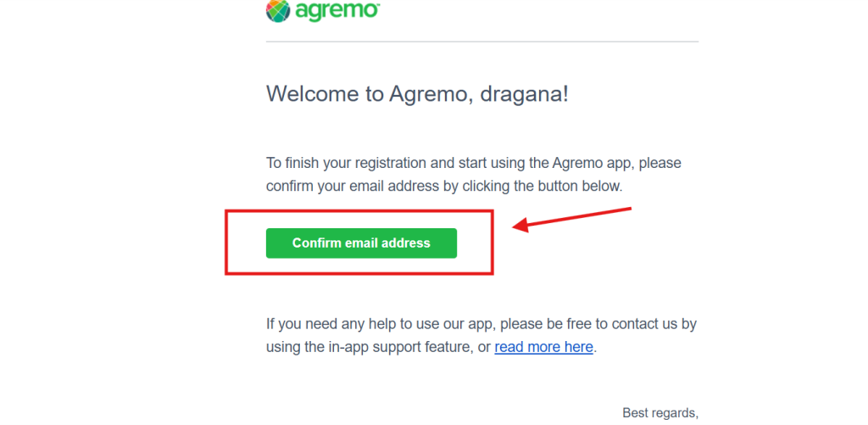Click the "Welcome to Agremo, dragana!" heading
The image size is (868, 425).
(417, 93)
